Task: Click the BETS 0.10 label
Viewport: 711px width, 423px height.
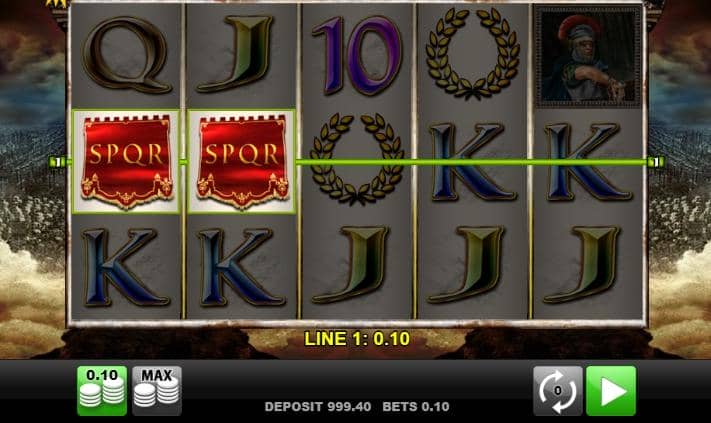Action: pyautogui.click(x=416, y=407)
